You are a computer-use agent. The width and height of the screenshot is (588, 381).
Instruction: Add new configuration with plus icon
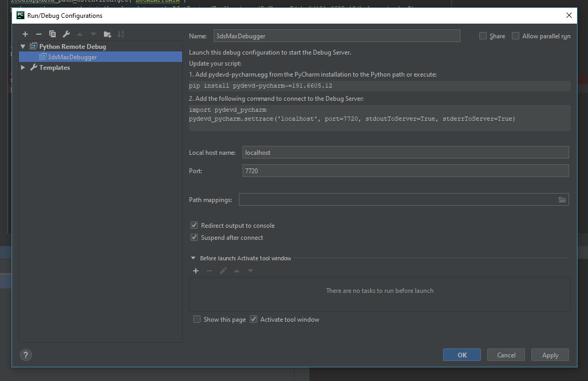pos(25,34)
